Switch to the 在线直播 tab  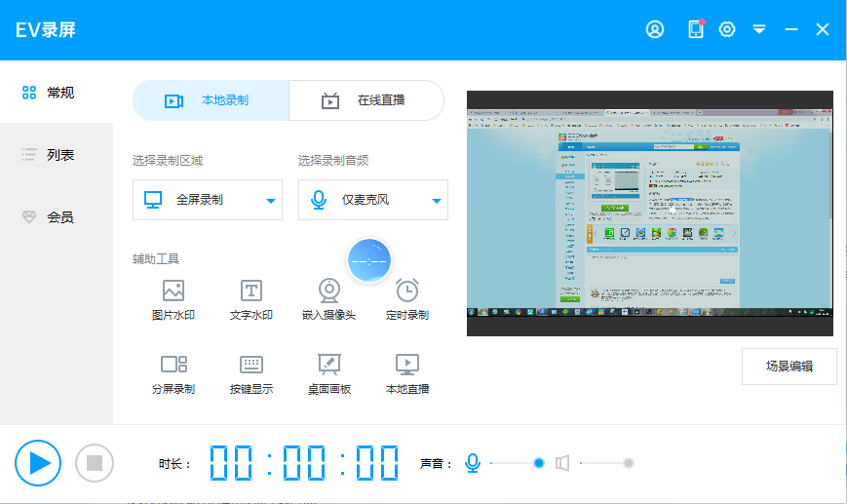coord(366,100)
